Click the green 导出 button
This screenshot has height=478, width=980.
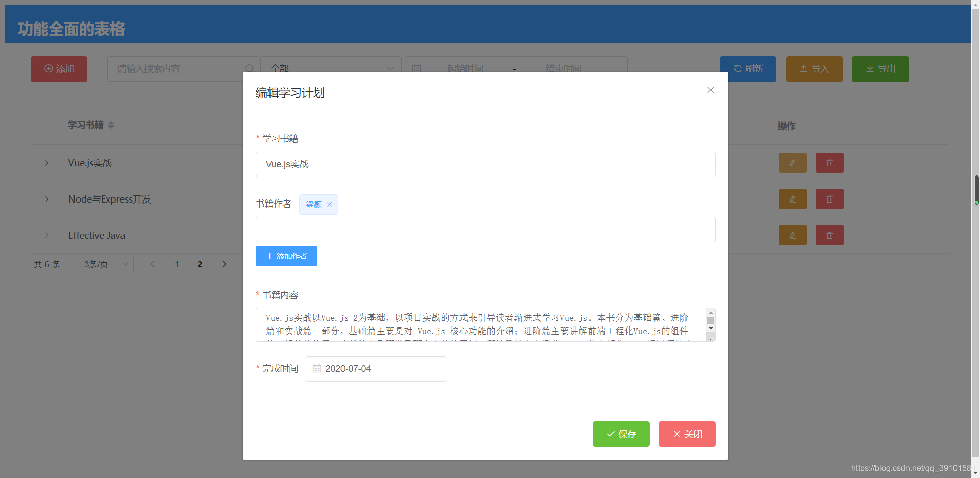pos(880,69)
